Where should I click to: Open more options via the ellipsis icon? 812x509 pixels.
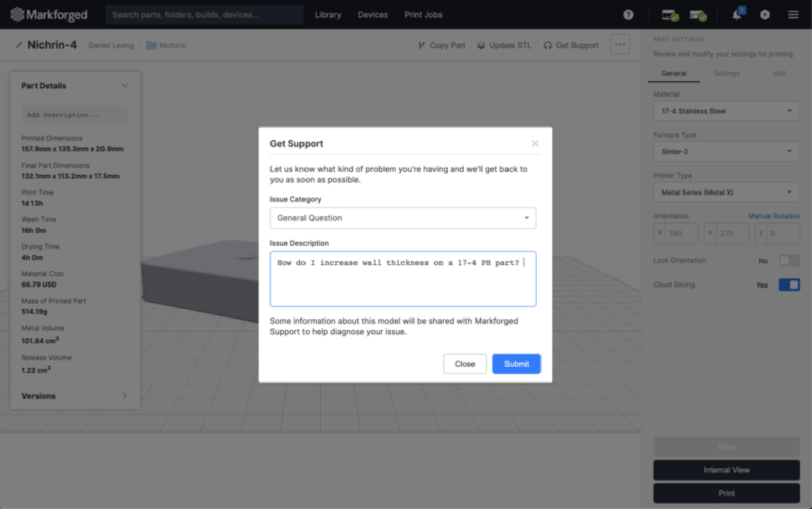click(619, 44)
